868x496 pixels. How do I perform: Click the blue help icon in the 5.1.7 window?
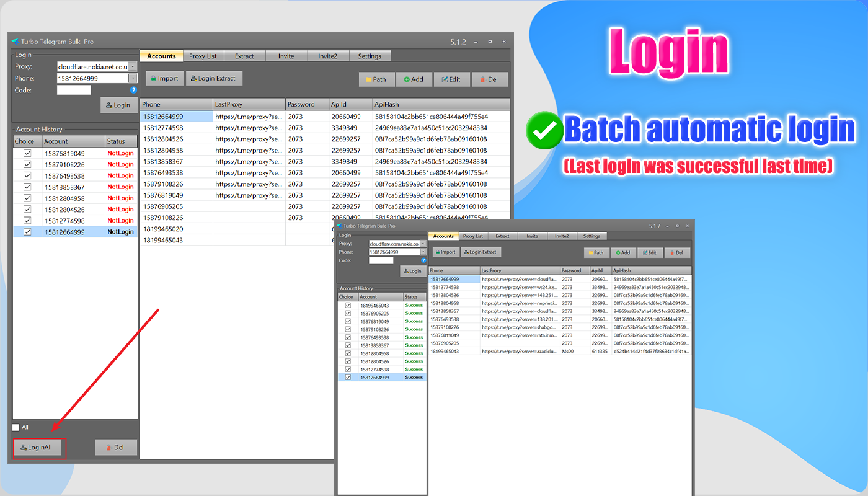tap(424, 260)
